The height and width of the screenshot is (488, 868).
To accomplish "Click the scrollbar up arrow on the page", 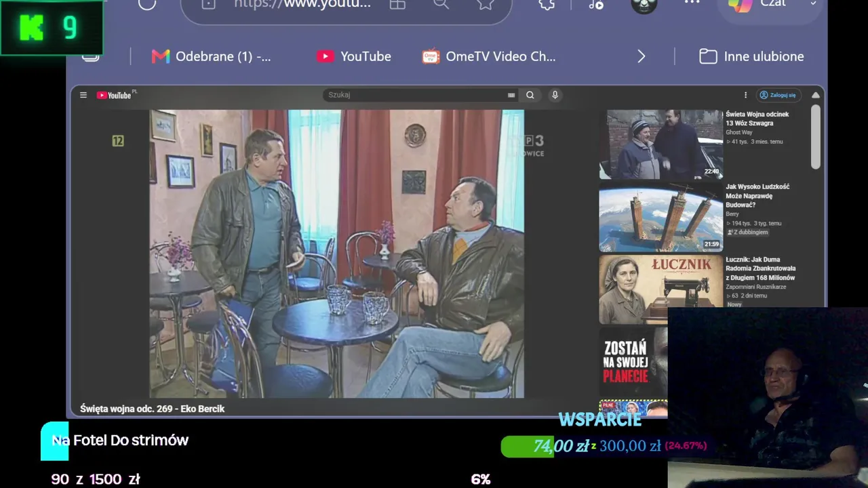I will [x=816, y=96].
